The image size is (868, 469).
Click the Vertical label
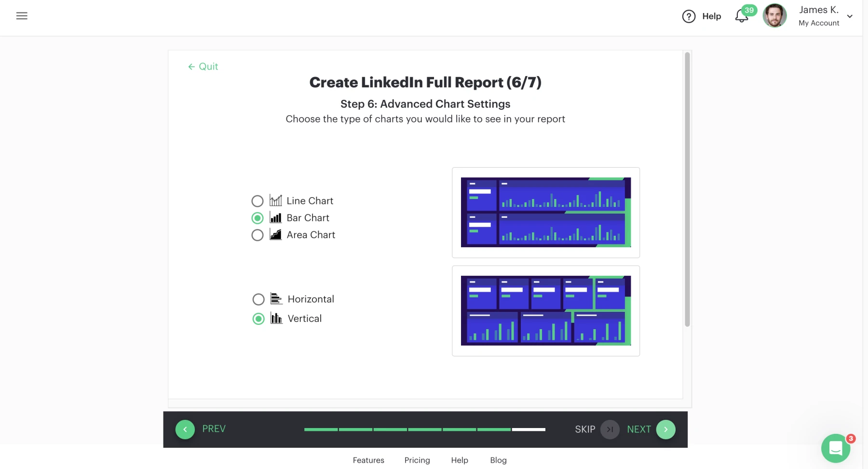point(305,319)
